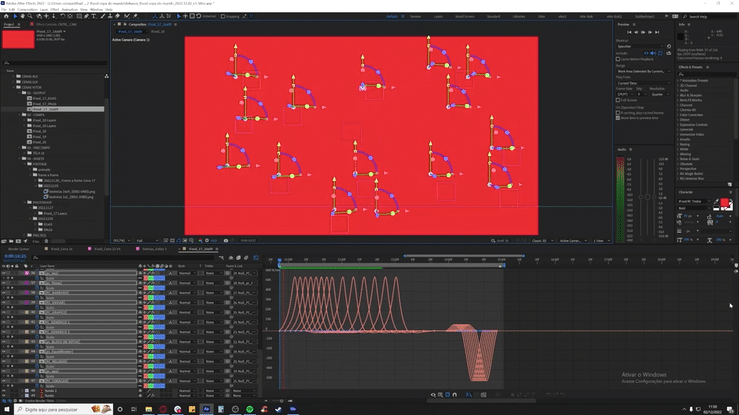Open the Resolution 'Quarter' dropdown in Preview
Screen dimensions: 739x415
[659, 94]
